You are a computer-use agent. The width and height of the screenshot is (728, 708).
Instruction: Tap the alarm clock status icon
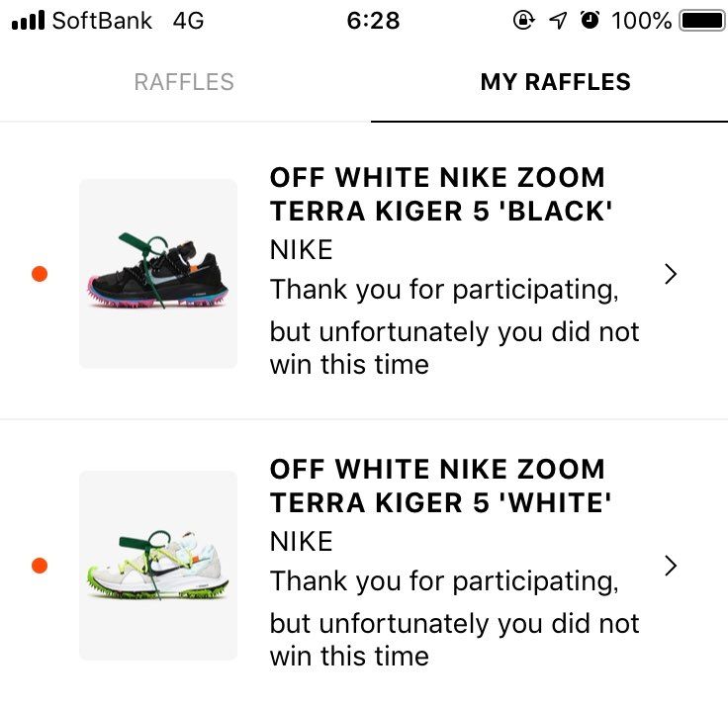591,21
